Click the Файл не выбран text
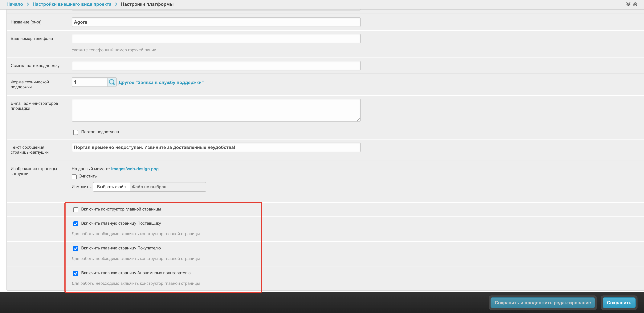644x313 pixels. [149, 187]
